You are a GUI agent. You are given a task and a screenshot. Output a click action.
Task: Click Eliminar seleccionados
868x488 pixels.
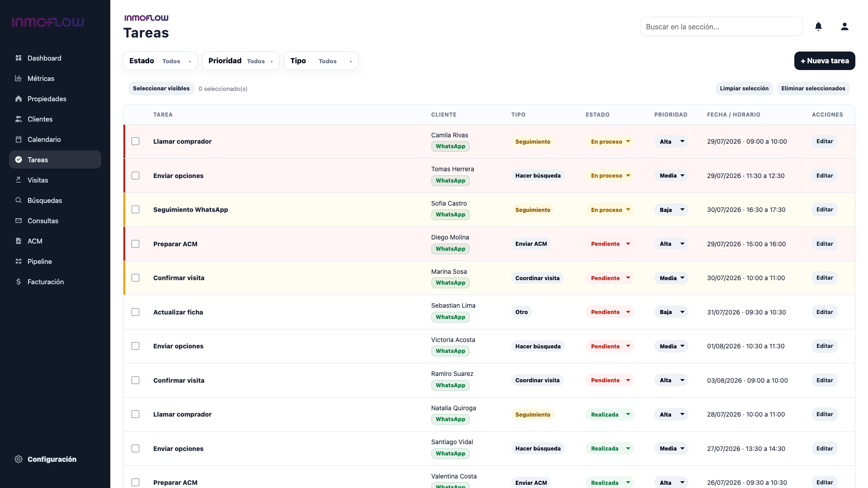813,89
